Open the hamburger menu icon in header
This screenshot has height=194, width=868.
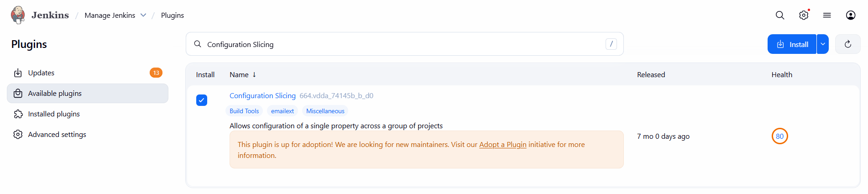tap(827, 15)
